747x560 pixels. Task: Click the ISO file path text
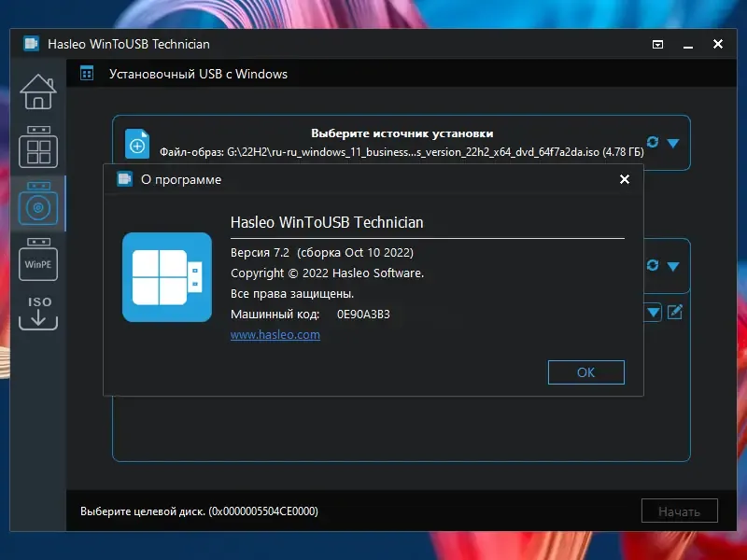coord(402,152)
